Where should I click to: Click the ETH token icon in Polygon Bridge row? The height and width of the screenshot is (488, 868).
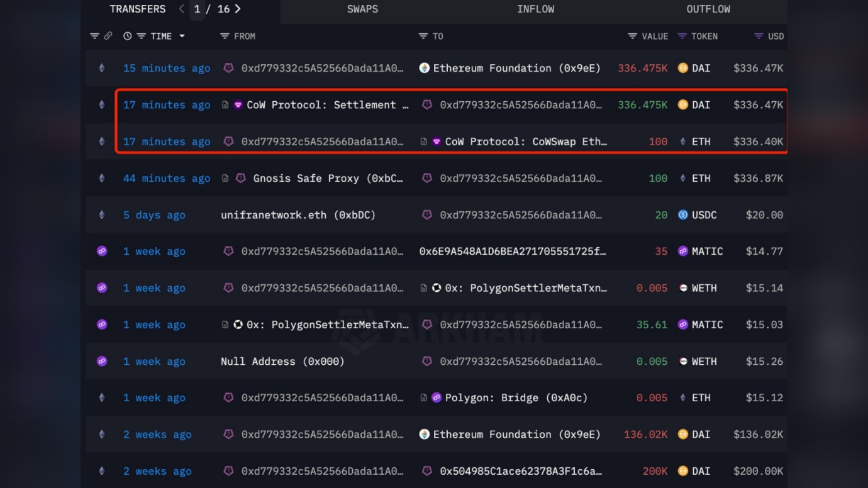click(x=682, y=398)
